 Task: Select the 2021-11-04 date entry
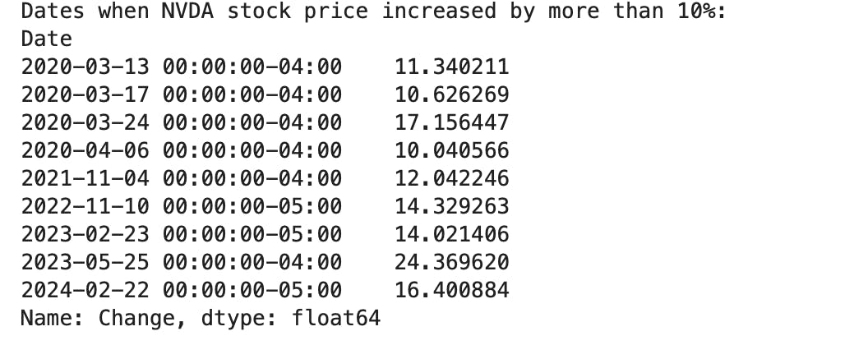[182, 178]
